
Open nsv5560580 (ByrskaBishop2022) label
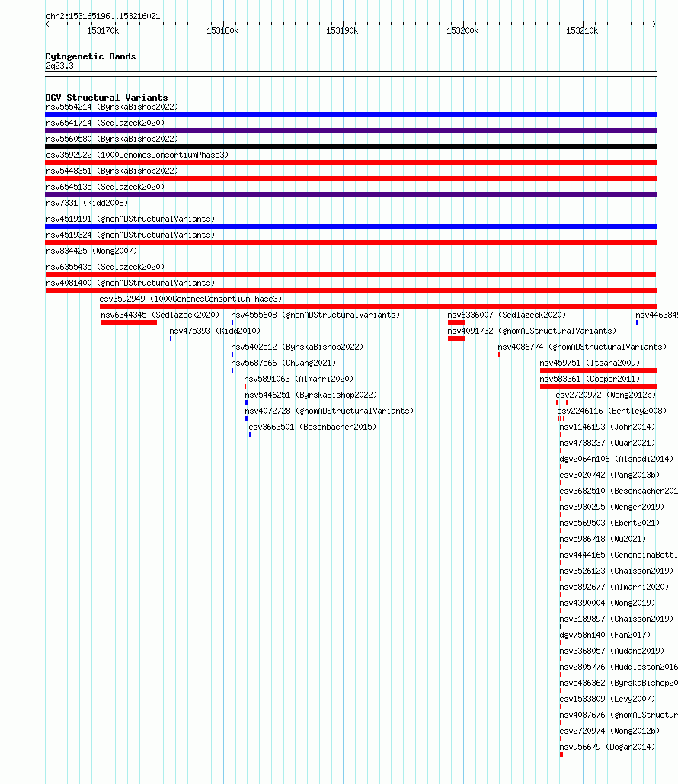coord(112,139)
